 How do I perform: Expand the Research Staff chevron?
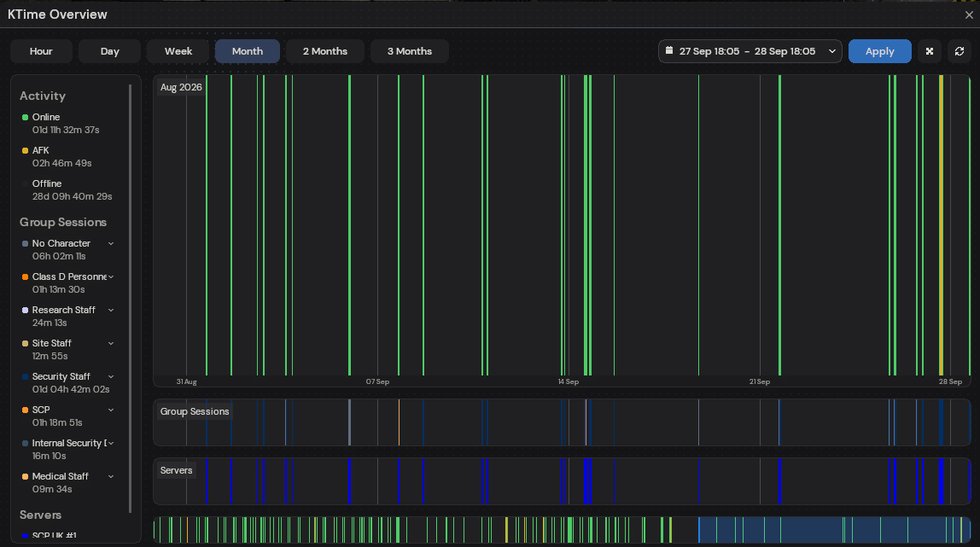pyautogui.click(x=111, y=310)
